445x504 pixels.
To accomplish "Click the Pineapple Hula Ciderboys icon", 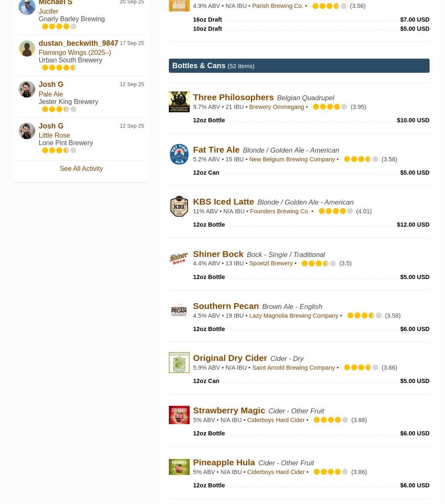I will 179,467.
